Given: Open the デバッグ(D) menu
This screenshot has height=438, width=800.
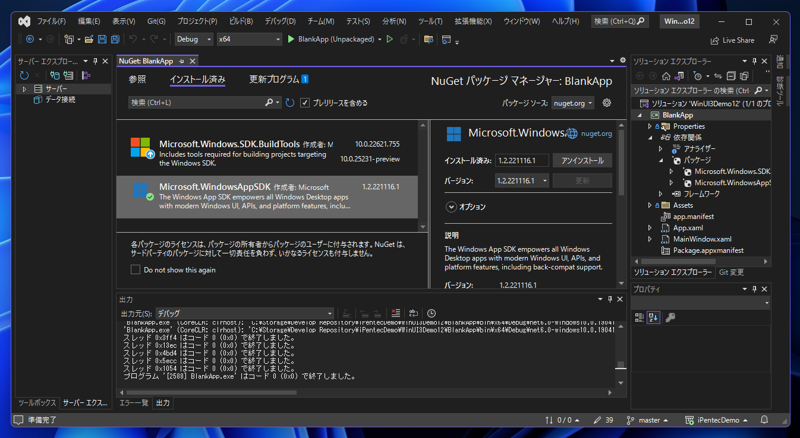Looking at the screenshot, I should click(280, 21).
